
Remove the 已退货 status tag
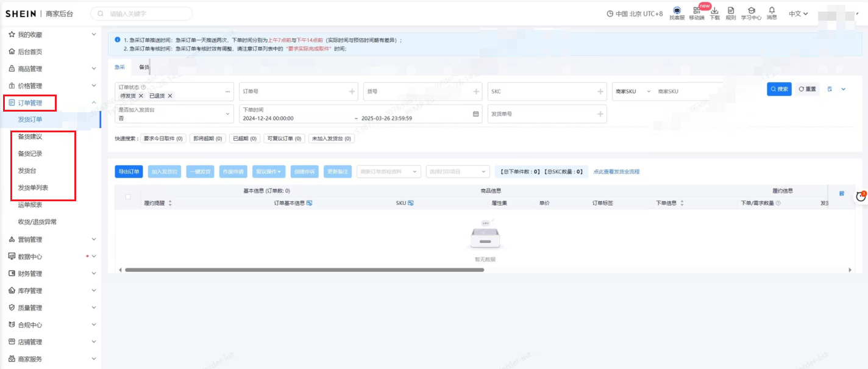coord(170,96)
